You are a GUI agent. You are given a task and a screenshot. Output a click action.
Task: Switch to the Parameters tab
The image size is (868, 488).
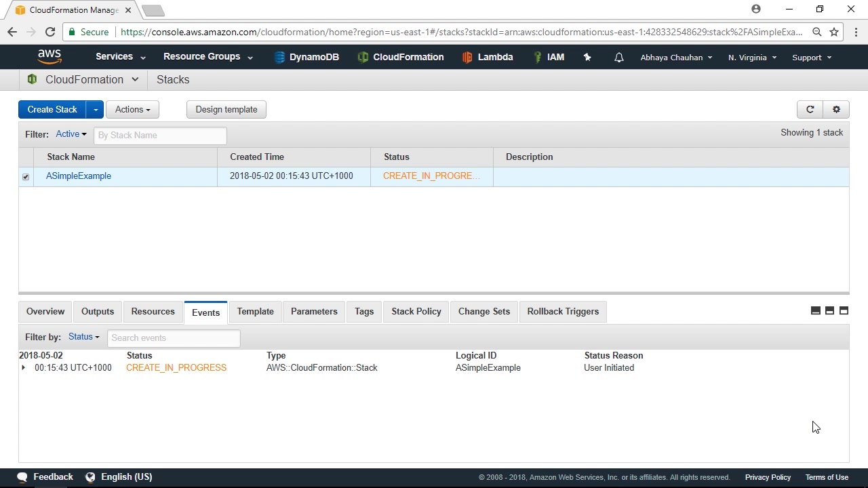[x=314, y=311]
